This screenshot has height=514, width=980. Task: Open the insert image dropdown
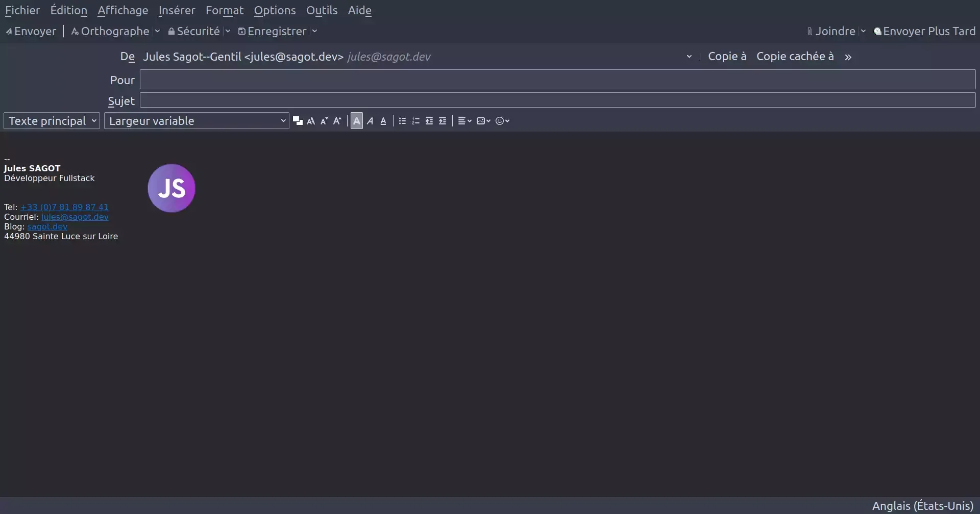pyautogui.click(x=483, y=121)
